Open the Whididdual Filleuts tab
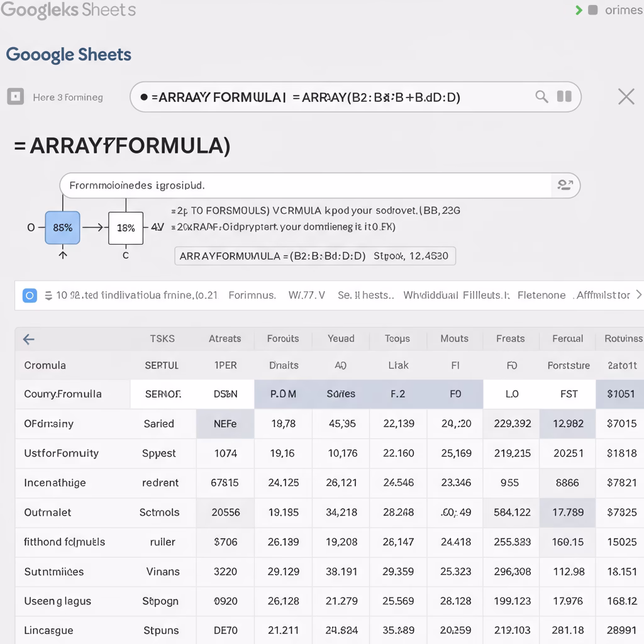The height and width of the screenshot is (644, 644). pyautogui.click(x=457, y=296)
